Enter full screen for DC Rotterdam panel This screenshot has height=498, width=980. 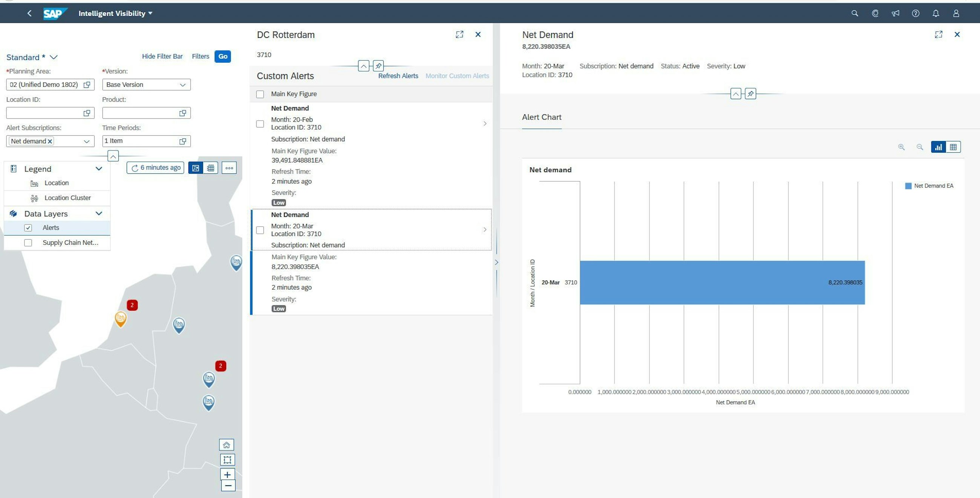click(459, 35)
